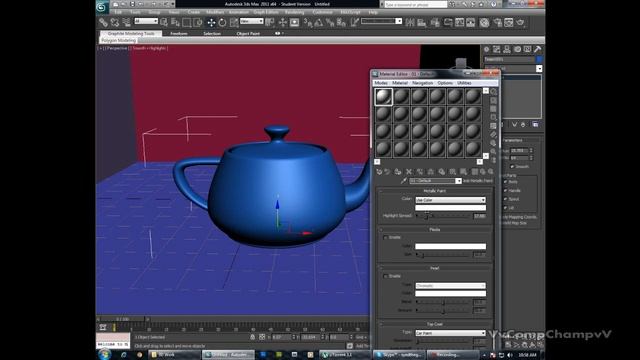Open the Rendering menu

294,12
